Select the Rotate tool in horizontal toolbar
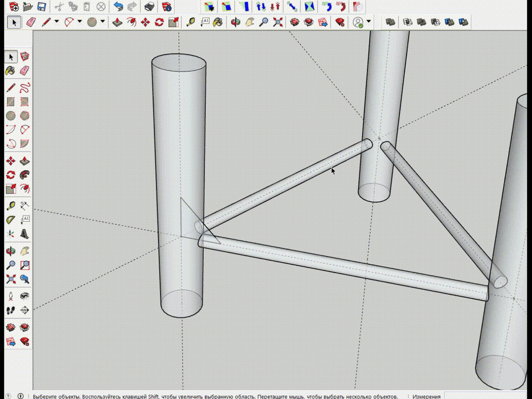Image resolution: width=532 pixels, height=399 pixels. pyautogui.click(x=160, y=22)
